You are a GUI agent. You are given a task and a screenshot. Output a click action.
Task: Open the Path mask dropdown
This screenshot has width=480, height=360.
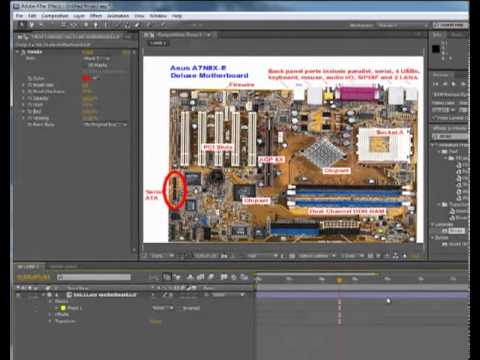coord(97,58)
